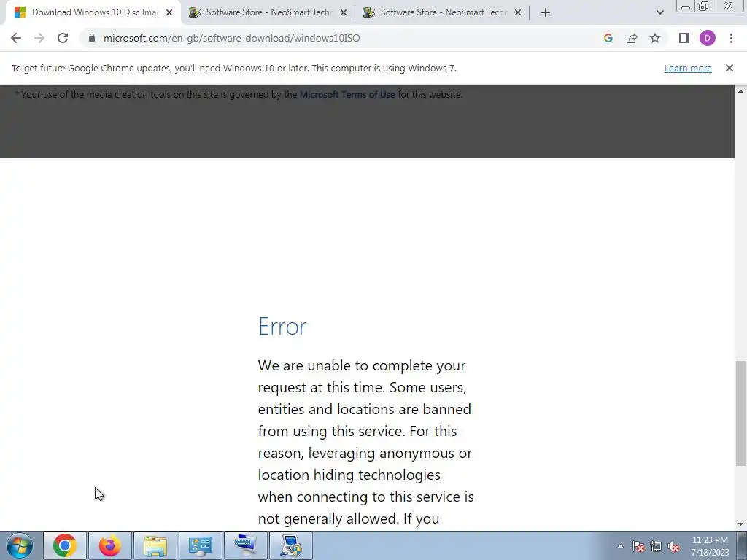Click the page scrollbar thumb
The image size is (747, 560).
740,413
